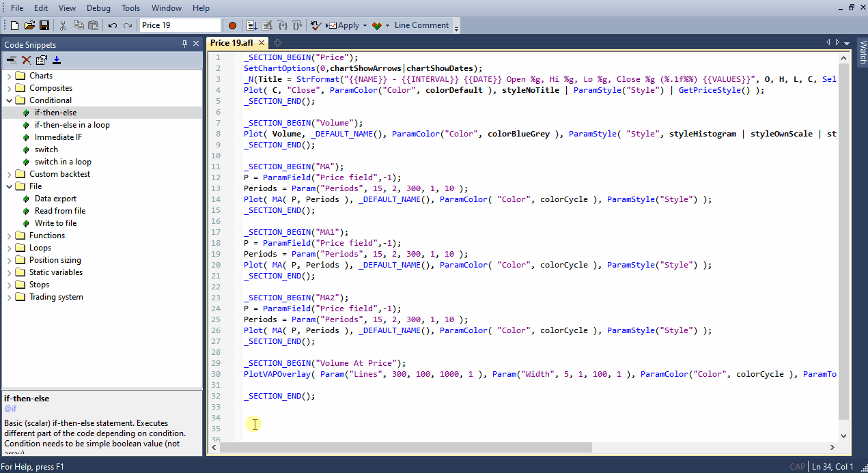This screenshot has height=473, width=868.
Task: Create a new formula file
Action: (x=14, y=25)
